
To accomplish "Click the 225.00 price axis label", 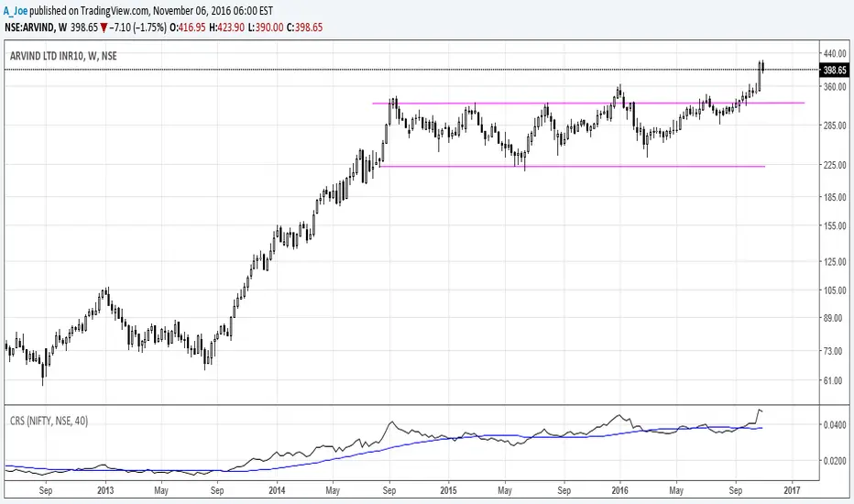I will [835, 165].
